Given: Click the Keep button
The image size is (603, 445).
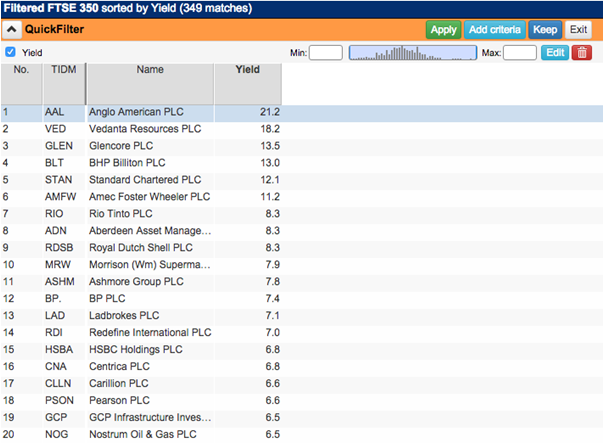Looking at the screenshot, I should [545, 30].
